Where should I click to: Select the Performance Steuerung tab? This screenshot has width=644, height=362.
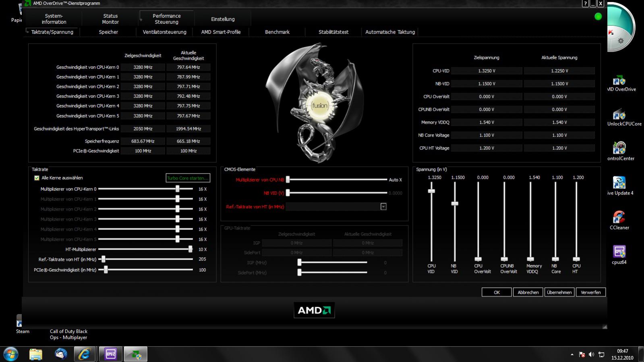click(167, 19)
